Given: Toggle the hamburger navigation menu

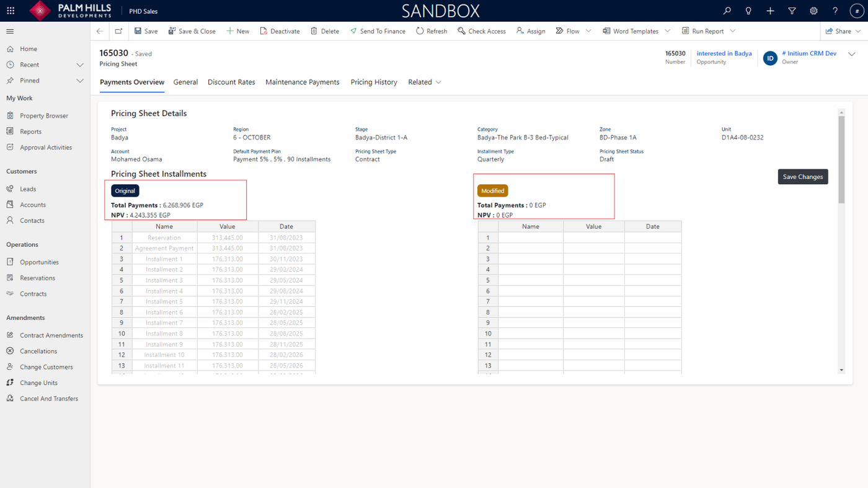Looking at the screenshot, I should 10,31.
